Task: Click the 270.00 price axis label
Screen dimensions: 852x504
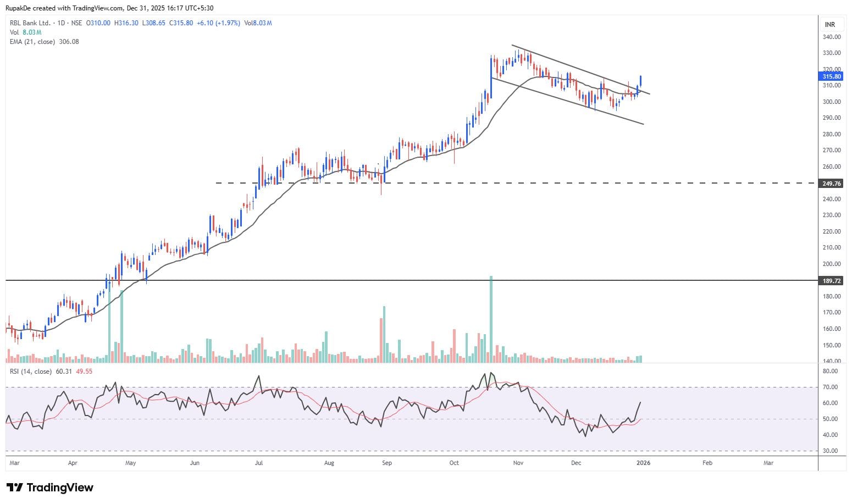Action: click(832, 151)
